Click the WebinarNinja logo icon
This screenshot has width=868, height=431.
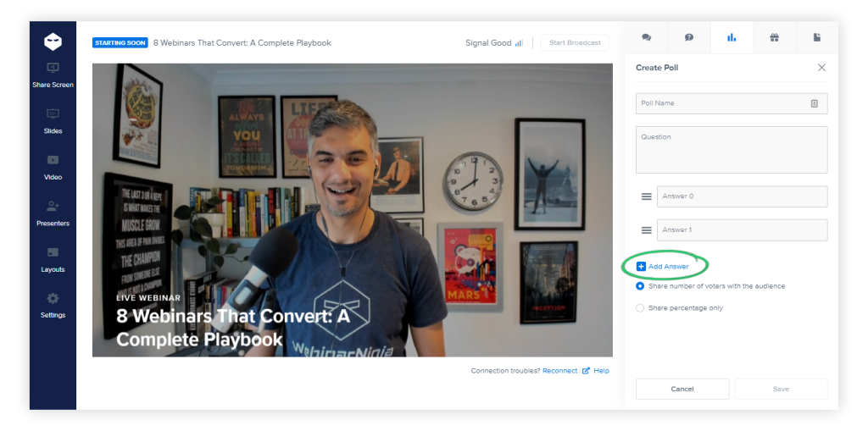pos(53,41)
